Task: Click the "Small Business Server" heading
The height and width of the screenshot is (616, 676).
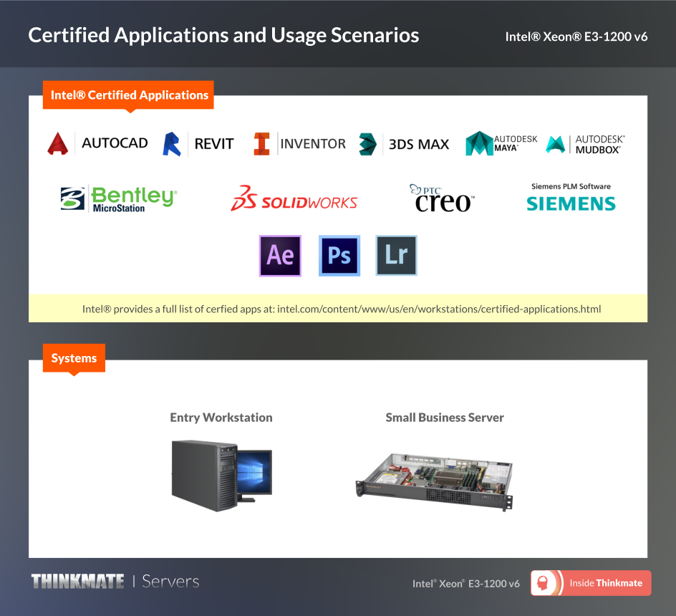Action: pos(445,418)
